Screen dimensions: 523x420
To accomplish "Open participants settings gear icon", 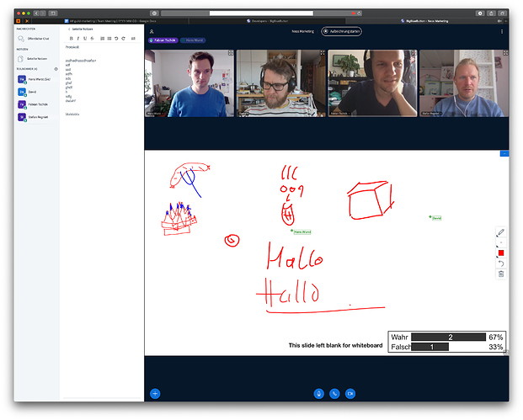I will pos(56,67).
